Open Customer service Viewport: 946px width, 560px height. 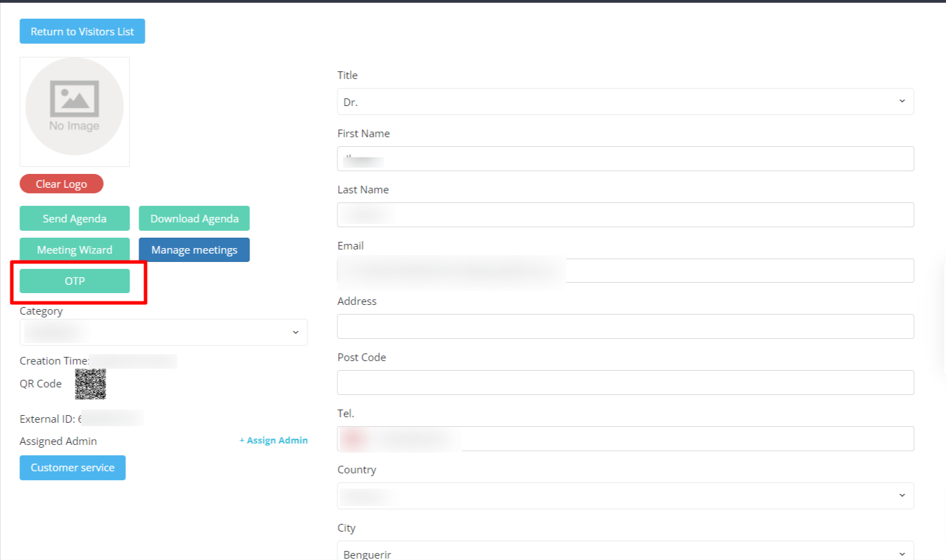(x=72, y=468)
